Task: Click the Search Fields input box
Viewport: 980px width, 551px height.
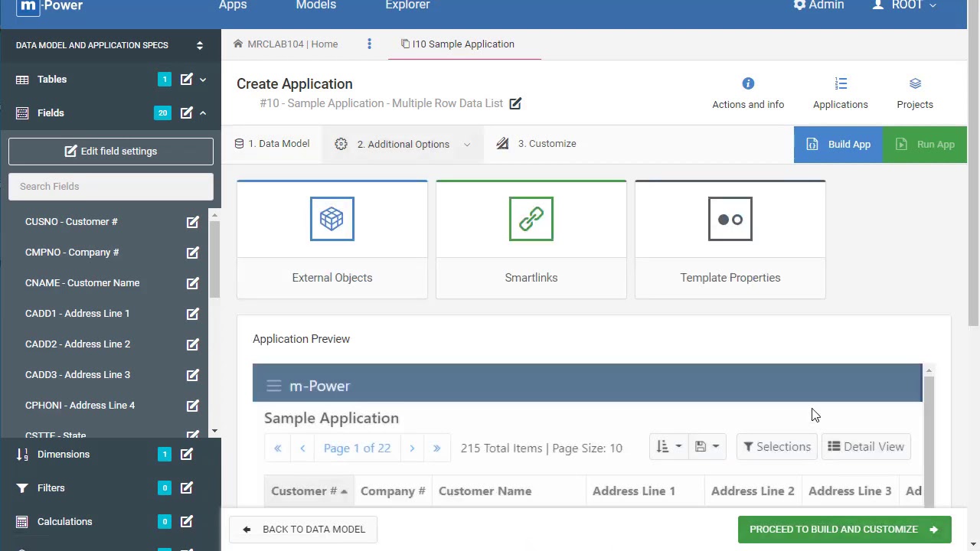Action: click(x=111, y=187)
